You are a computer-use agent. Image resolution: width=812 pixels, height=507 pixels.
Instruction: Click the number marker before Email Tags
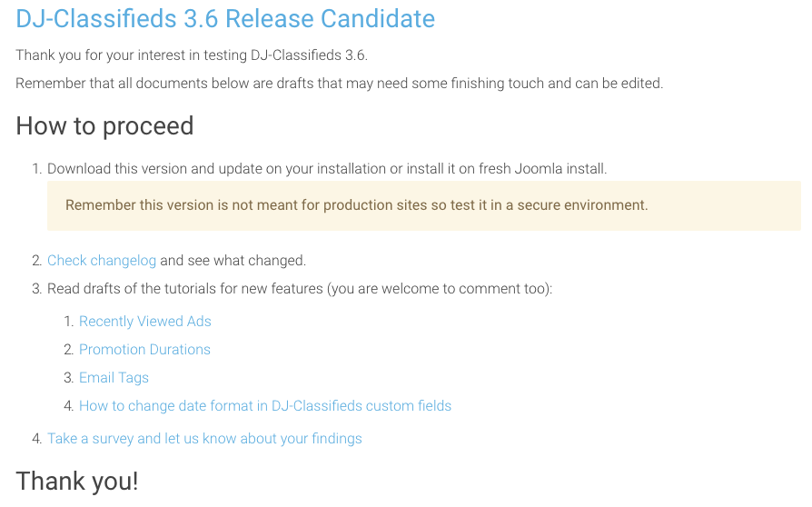pyautogui.click(x=69, y=378)
